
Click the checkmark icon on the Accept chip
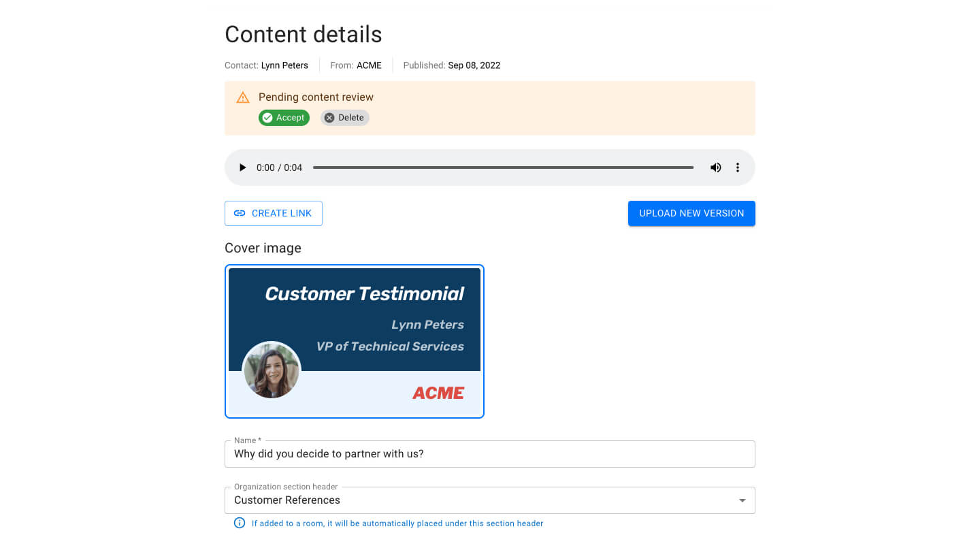(267, 117)
